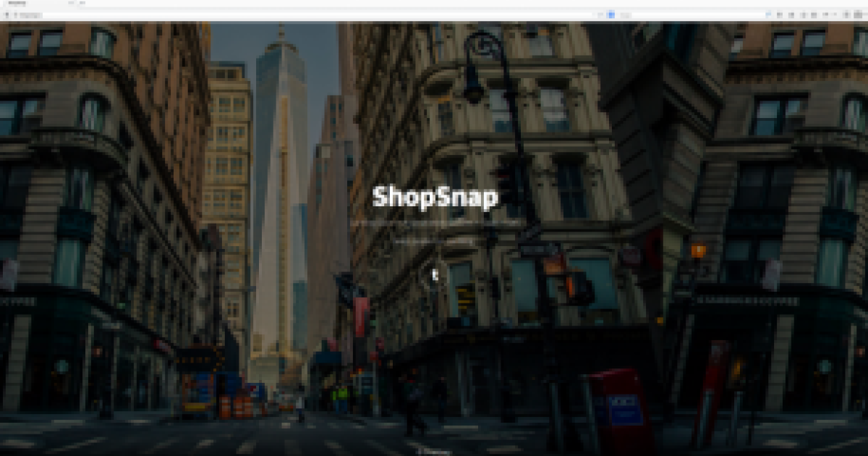Expand the address bar history dropdown arrow

click(x=600, y=14)
